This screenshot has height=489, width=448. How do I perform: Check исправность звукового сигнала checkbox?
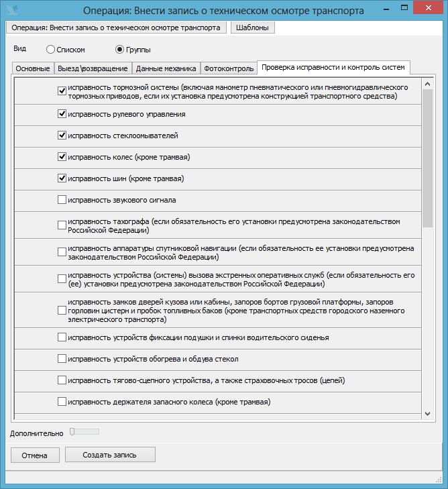point(62,200)
